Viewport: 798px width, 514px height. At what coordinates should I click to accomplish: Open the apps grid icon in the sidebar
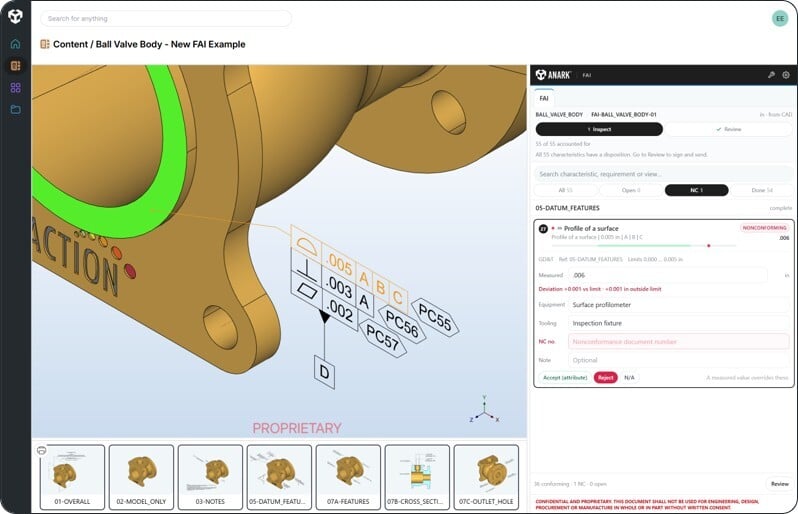pyautogui.click(x=15, y=88)
